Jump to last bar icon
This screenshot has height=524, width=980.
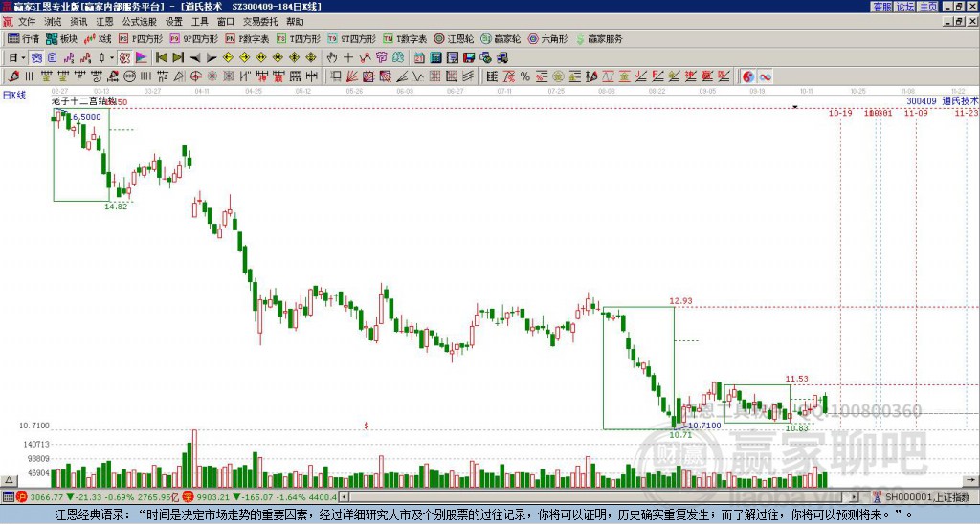tap(178, 58)
